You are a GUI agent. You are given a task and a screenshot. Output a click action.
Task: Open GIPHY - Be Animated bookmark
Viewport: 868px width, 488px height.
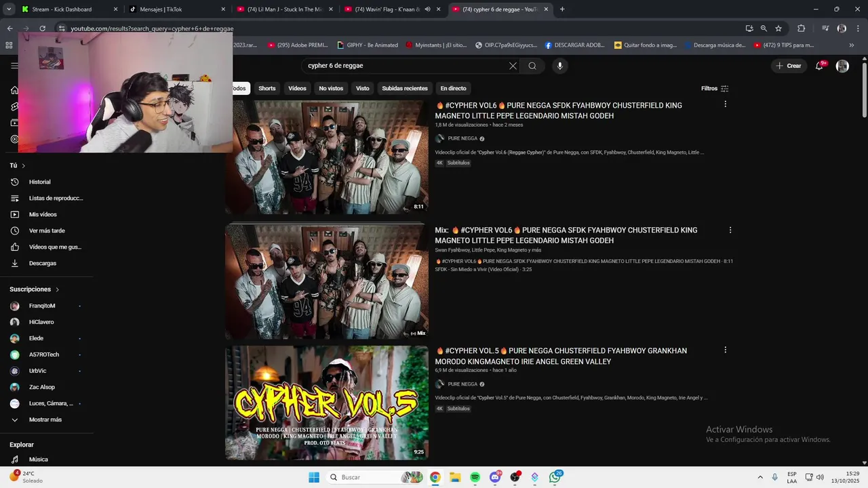367,45
